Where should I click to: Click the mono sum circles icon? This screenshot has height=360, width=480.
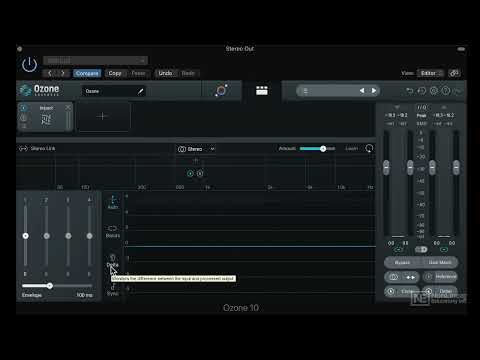click(394, 277)
